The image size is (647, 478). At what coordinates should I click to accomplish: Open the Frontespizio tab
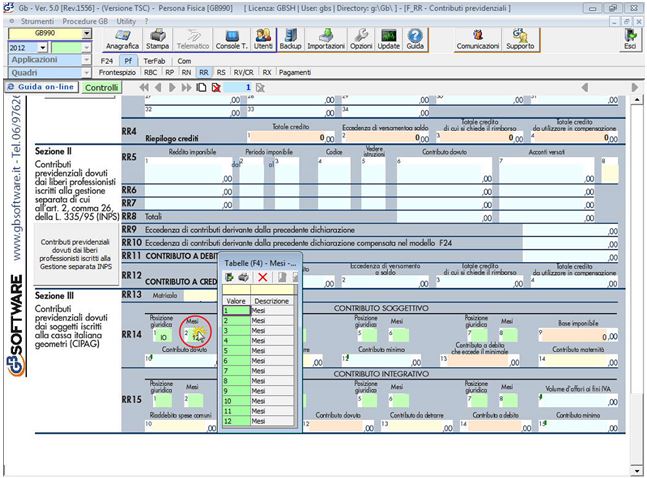(117, 72)
